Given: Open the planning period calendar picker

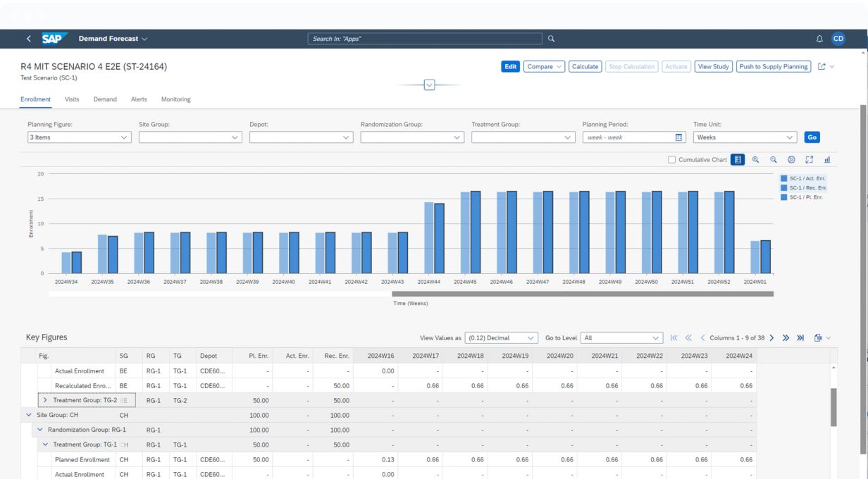Looking at the screenshot, I should pyautogui.click(x=678, y=137).
